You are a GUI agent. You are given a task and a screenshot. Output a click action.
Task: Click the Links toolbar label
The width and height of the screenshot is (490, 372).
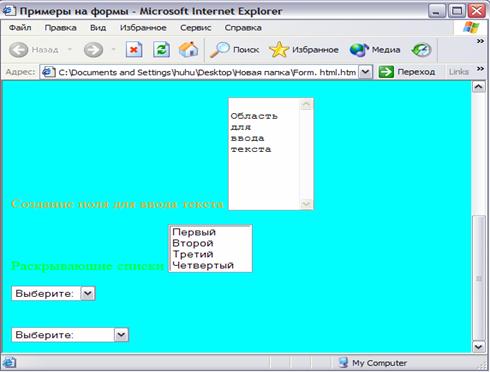(459, 72)
